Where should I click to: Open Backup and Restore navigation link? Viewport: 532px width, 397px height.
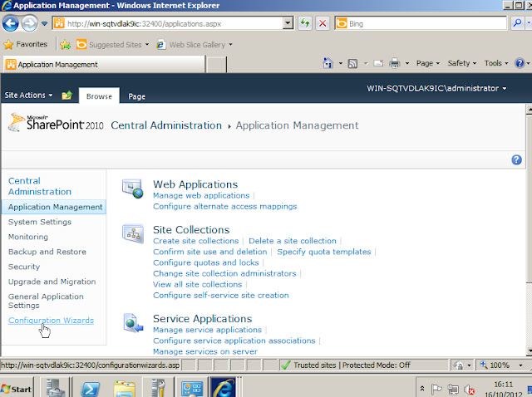[x=47, y=252]
